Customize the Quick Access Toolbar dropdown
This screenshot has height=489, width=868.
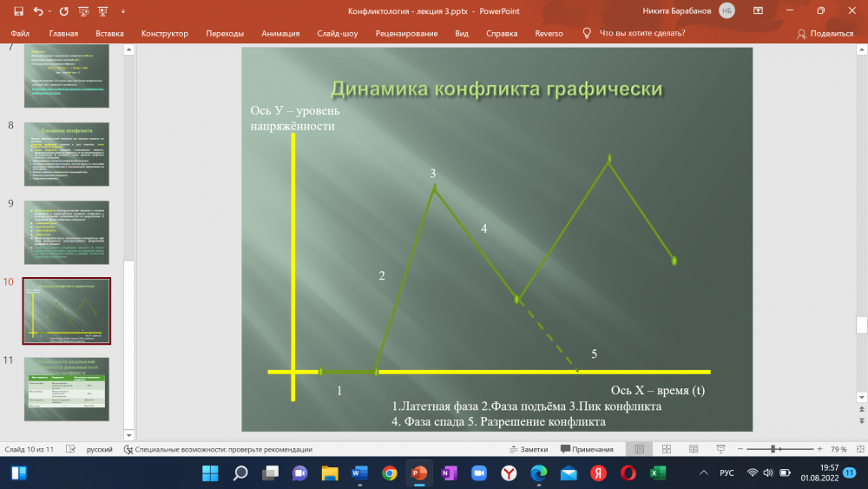123,11
